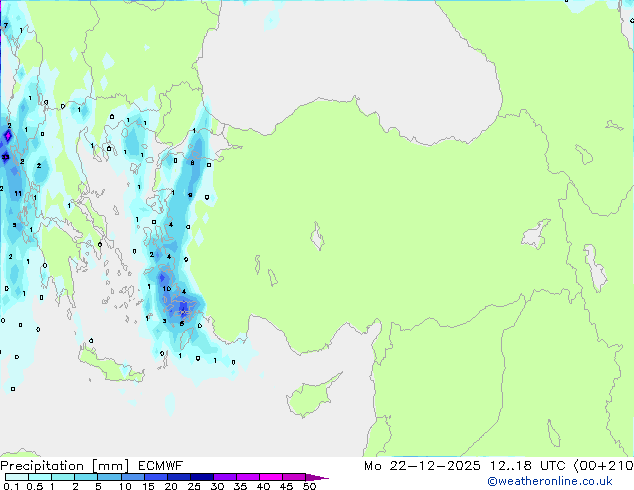634x490 pixels.
Task: Click the '11' precipitation value on map
Action: (18, 194)
